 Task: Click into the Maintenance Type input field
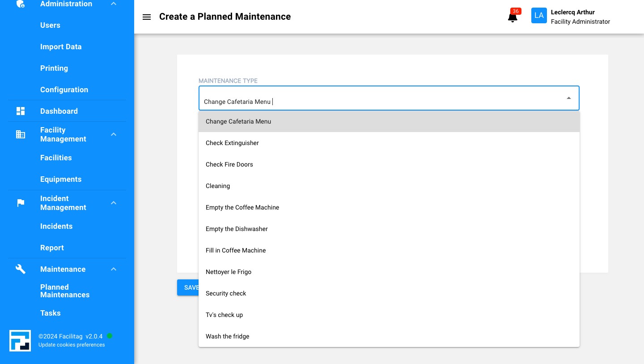tap(380, 102)
